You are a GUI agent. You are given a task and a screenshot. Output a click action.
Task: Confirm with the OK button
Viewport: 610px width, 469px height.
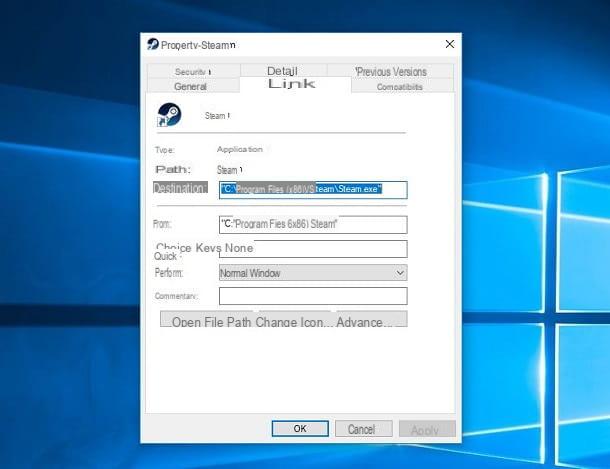pyautogui.click(x=300, y=429)
